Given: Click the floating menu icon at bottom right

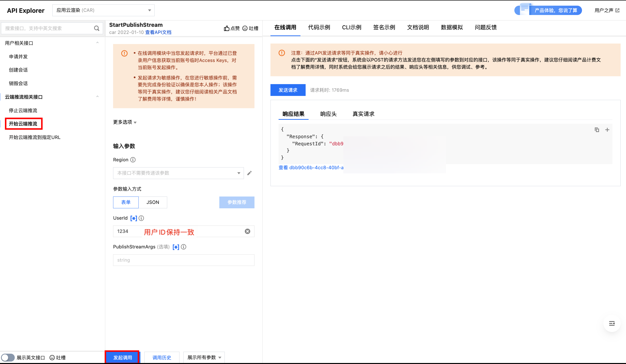Looking at the screenshot, I should coord(611,323).
